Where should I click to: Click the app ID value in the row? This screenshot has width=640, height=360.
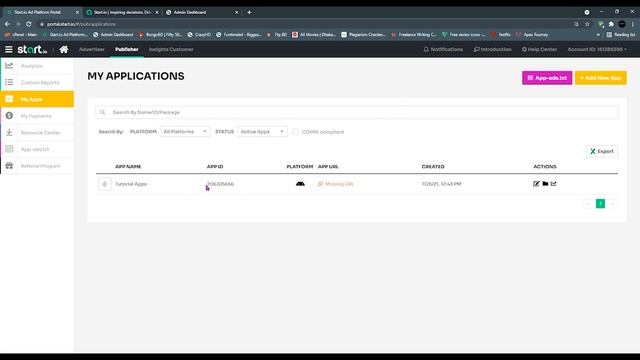coord(220,184)
